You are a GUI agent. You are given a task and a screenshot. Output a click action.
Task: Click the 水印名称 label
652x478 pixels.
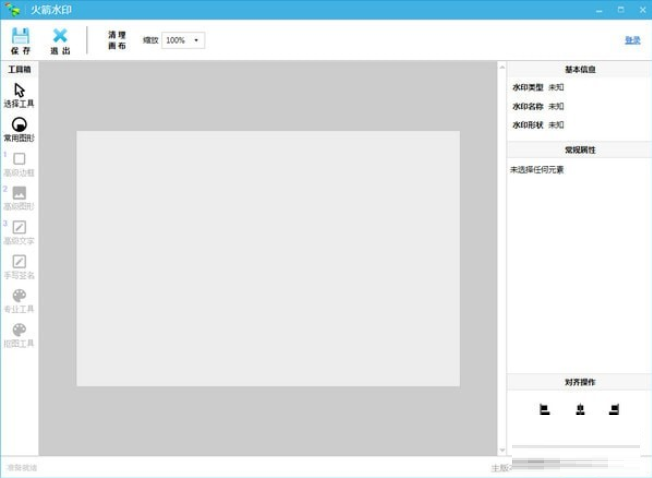[528, 106]
